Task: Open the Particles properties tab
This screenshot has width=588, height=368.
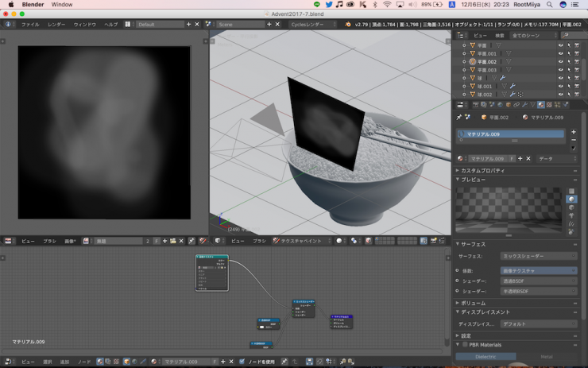Action: [557, 105]
